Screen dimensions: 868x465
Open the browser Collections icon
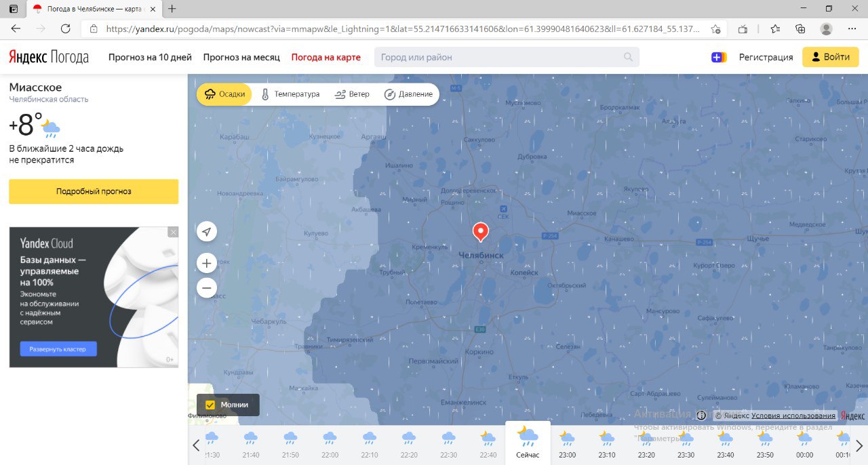tap(800, 28)
